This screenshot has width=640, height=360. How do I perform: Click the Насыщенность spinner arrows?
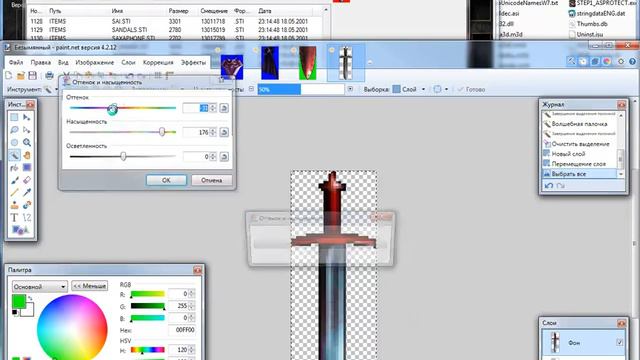pyautogui.click(x=213, y=132)
